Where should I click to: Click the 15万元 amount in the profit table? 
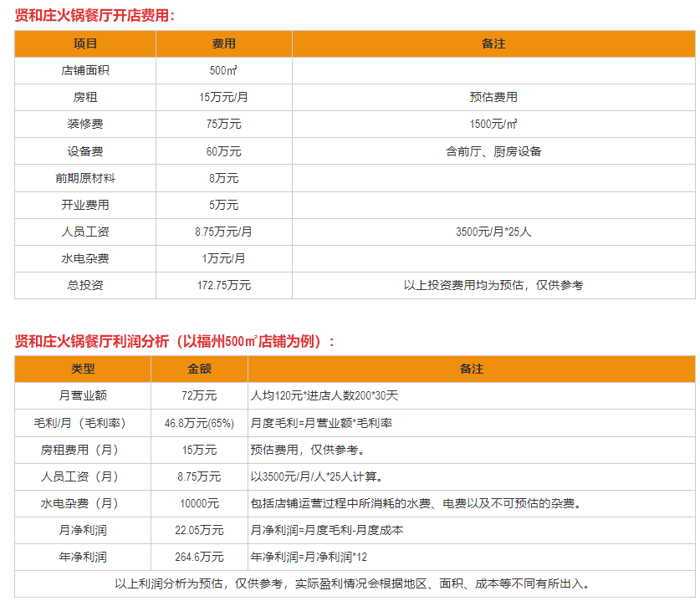click(x=199, y=450)
